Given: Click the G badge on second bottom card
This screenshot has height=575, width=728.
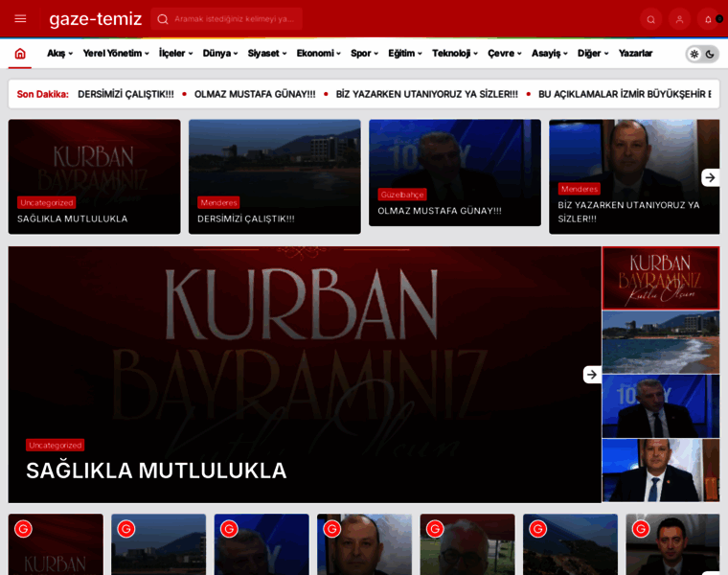Looking at the screenshot, I should pyautogui.click(x=126, y=529).
